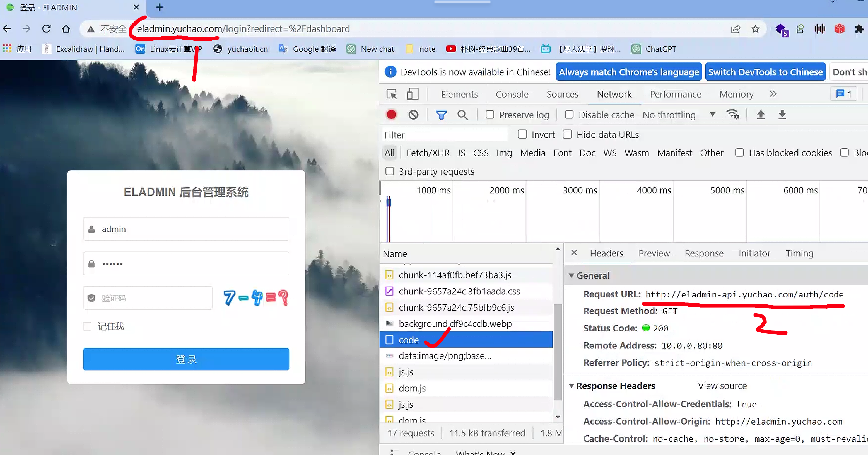
Task: Switch to the Console tab
Action: (512, 94)
